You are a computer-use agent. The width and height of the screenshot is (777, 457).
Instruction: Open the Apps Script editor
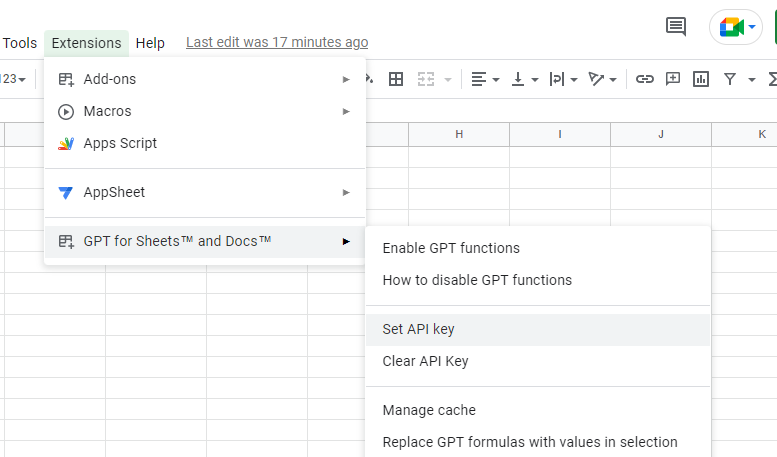120,143
